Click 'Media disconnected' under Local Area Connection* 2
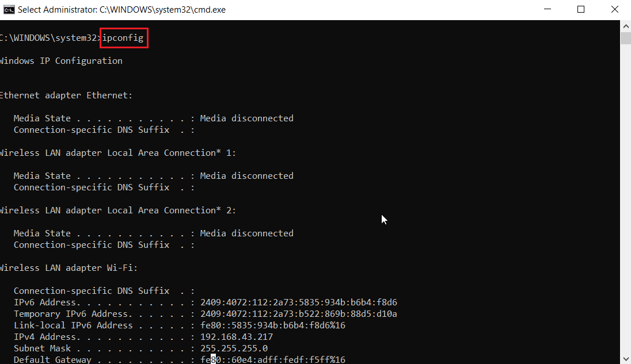This screenshot has height=364, width=631. (x=246, y=233)
